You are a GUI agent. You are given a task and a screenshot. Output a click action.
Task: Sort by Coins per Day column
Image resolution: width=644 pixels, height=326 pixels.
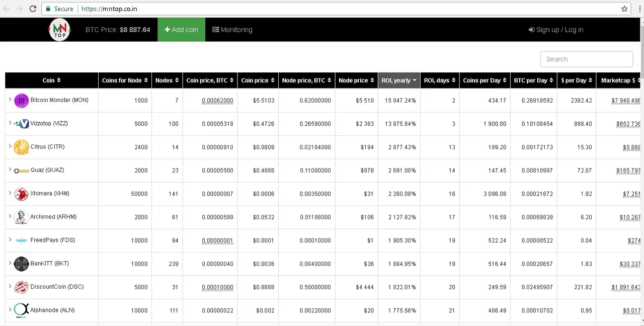point(485,80)
